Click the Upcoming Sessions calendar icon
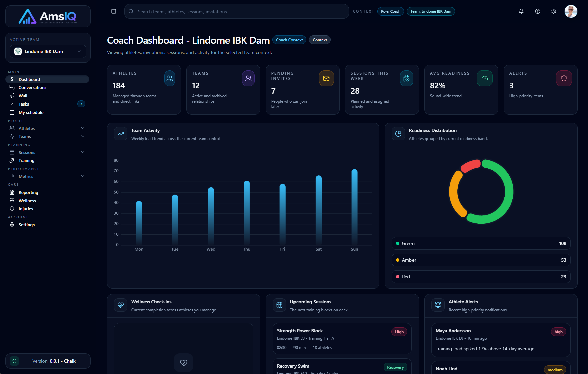Screen dimensions: 588x374 tap(279, 305)
